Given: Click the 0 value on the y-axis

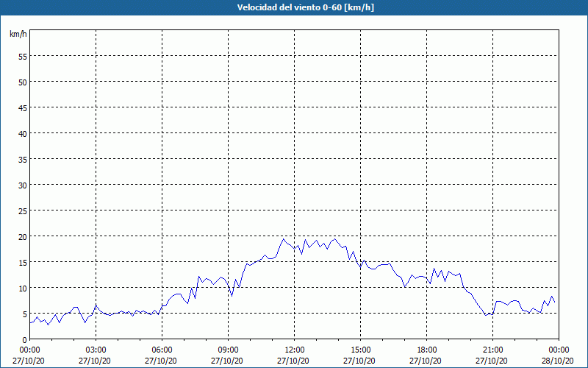Looking at the screenshot, I should tap(25, 340).
